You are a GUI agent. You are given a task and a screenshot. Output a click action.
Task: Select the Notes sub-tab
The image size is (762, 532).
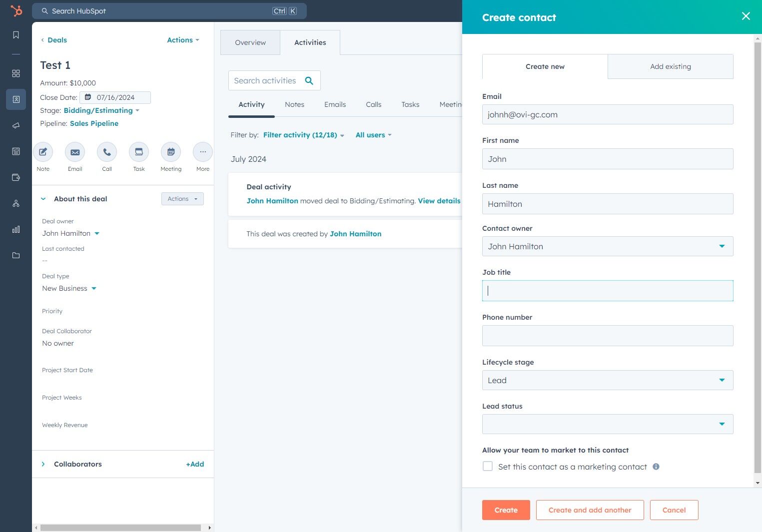click(x=294, y=104)
